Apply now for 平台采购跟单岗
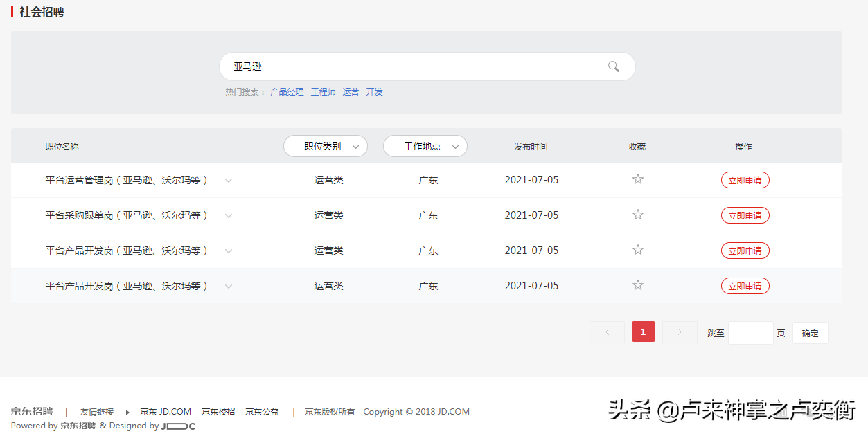This screenshot has width=868, height=434. [x=745, y=215]
